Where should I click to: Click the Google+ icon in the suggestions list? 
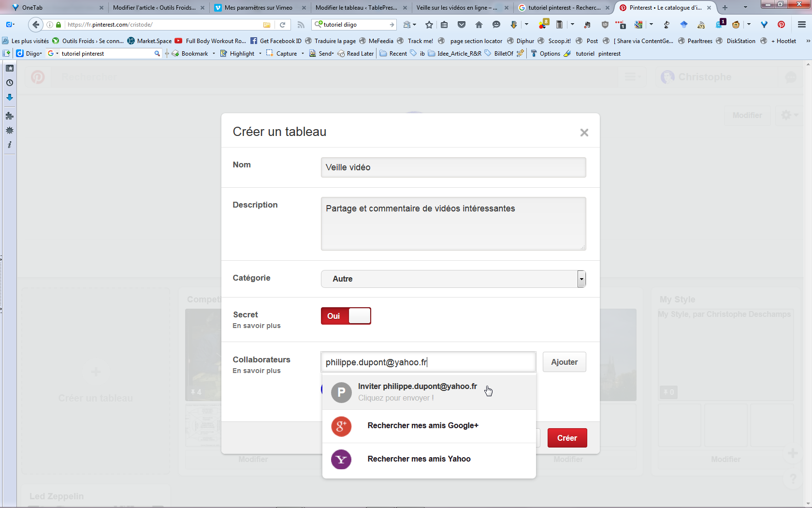point(341,426)
